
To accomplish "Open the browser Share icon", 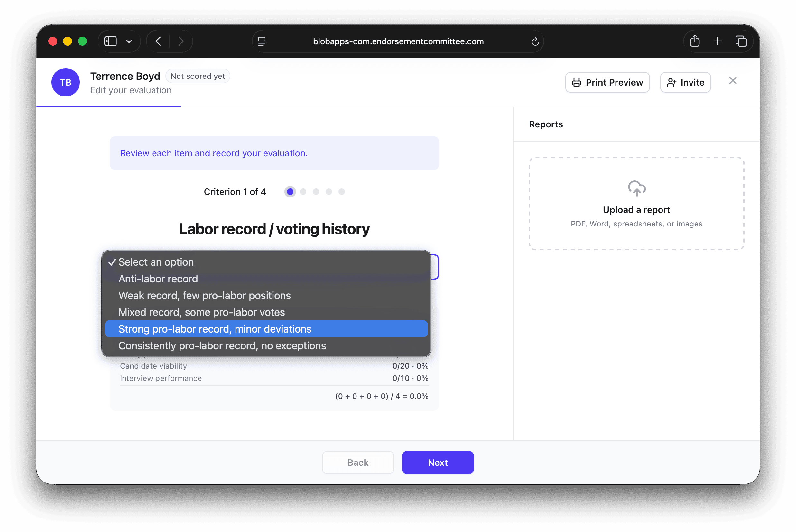I will tap(695, 41).
